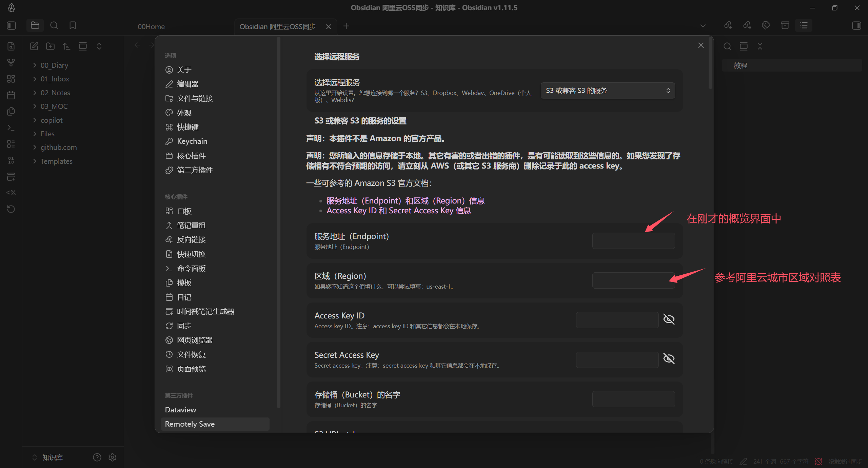Expand the github.com folder
The image size is (868, 468).
pos(35,147)
